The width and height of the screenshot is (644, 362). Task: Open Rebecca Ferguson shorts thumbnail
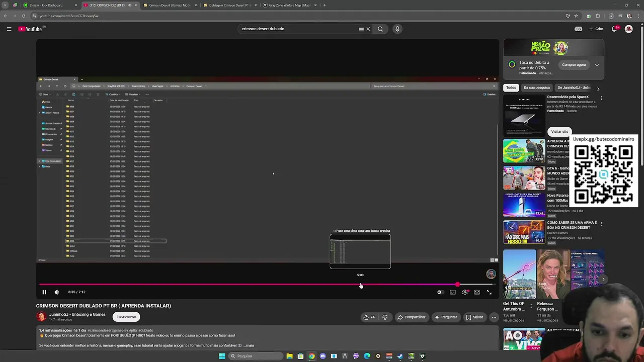553,274
